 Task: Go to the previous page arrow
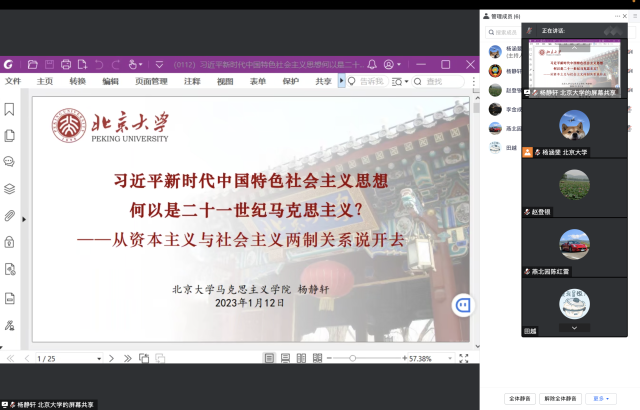coord(27,358)
